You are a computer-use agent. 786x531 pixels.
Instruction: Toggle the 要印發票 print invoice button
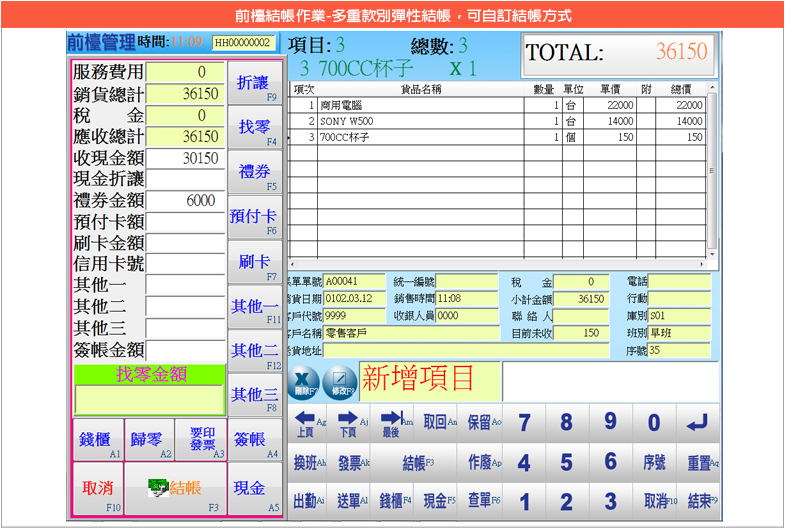[x=201, y=439]
